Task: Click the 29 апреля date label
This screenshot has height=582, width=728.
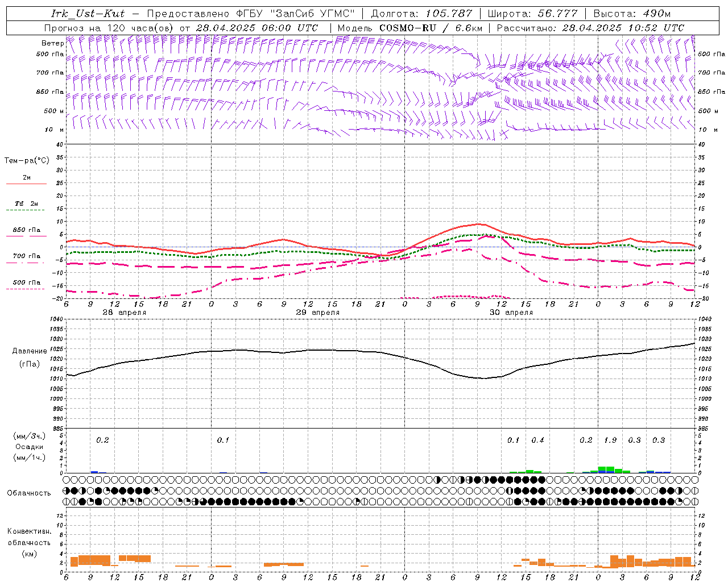Action: coord(317,313)
